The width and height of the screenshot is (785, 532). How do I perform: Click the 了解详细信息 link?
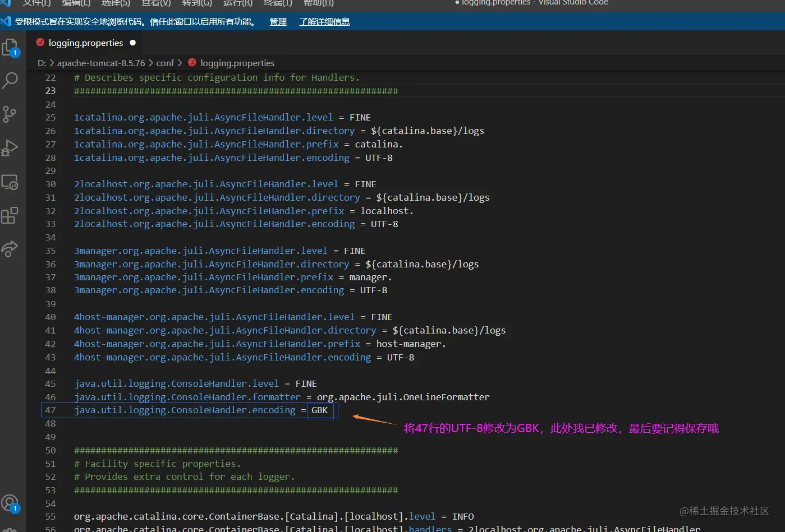pyautogui.click(x=324, y=22)
